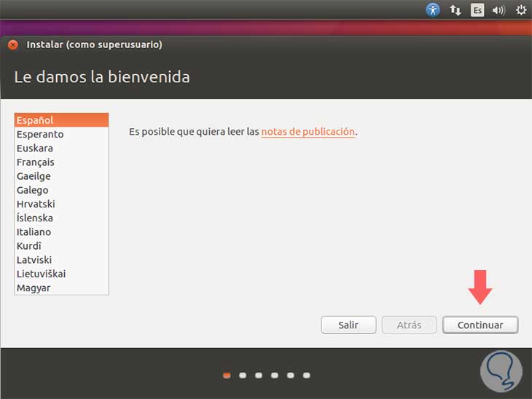Open the notas de publicación link

point(308,132)
